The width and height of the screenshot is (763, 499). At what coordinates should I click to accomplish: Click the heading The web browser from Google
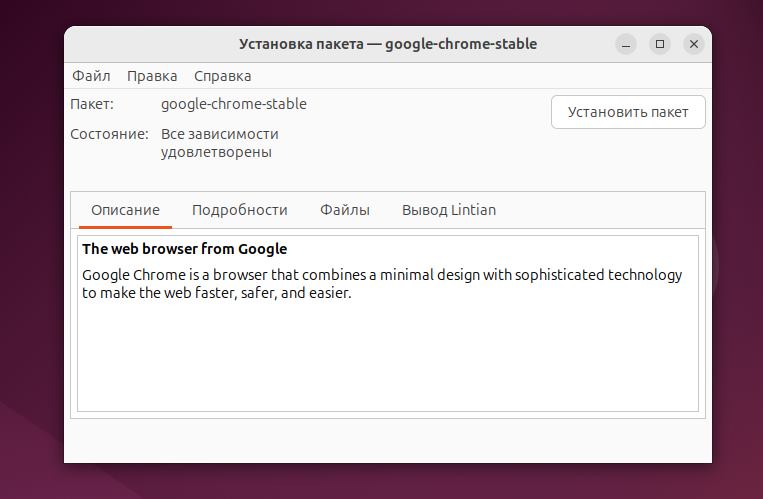tap(184, 249)
